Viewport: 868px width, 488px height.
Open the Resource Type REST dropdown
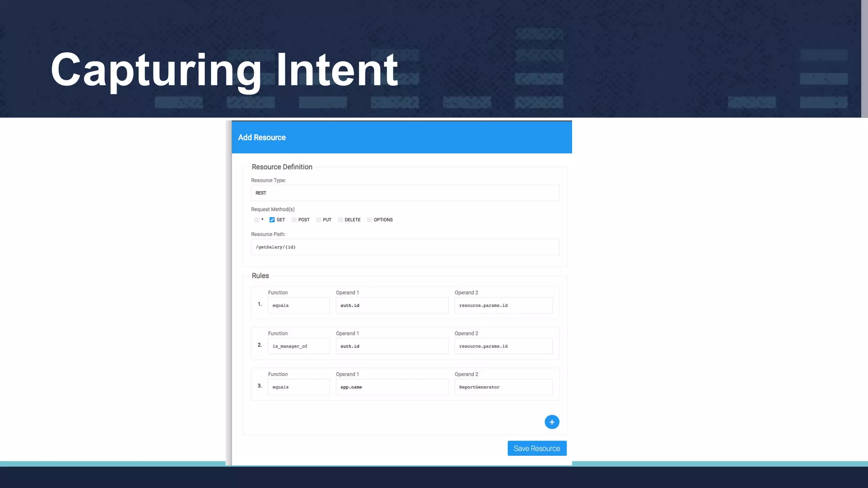pyautogui.click(x=405, y=193)
